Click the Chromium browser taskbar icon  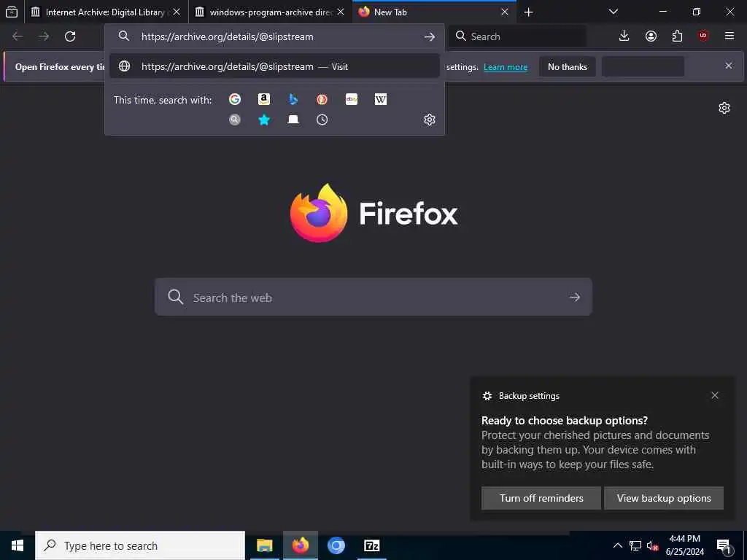click(336, 545)
